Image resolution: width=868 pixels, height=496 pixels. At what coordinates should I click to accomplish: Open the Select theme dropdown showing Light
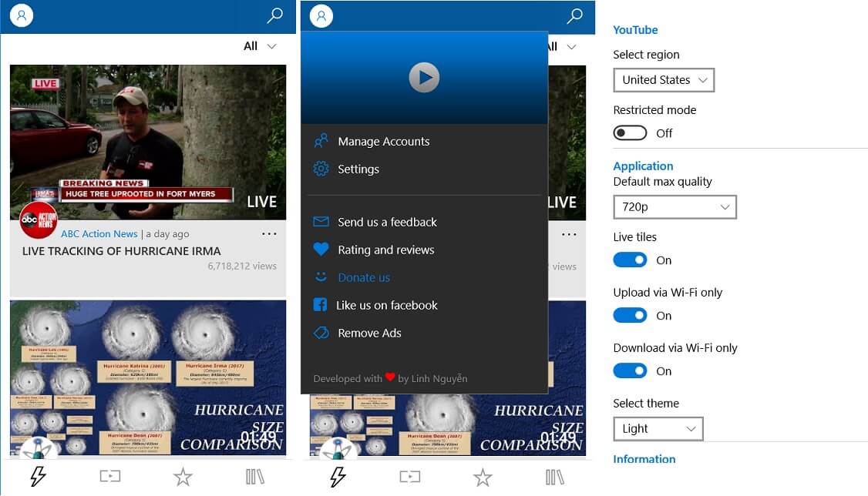coord(658,428)
